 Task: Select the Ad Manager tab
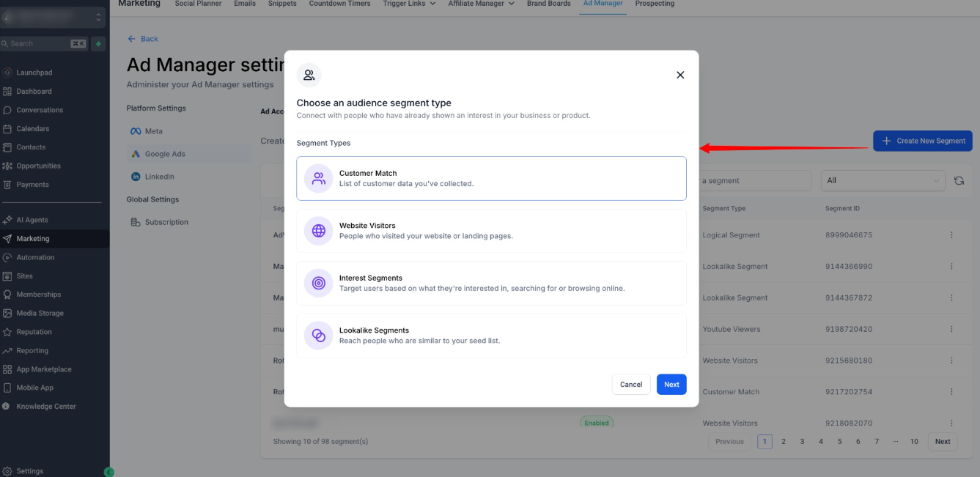(603, 4)
